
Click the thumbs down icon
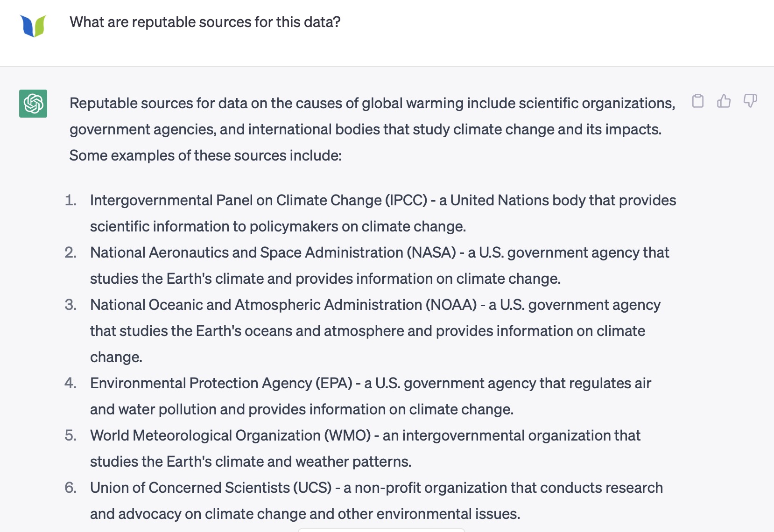(x=750, y=101)
